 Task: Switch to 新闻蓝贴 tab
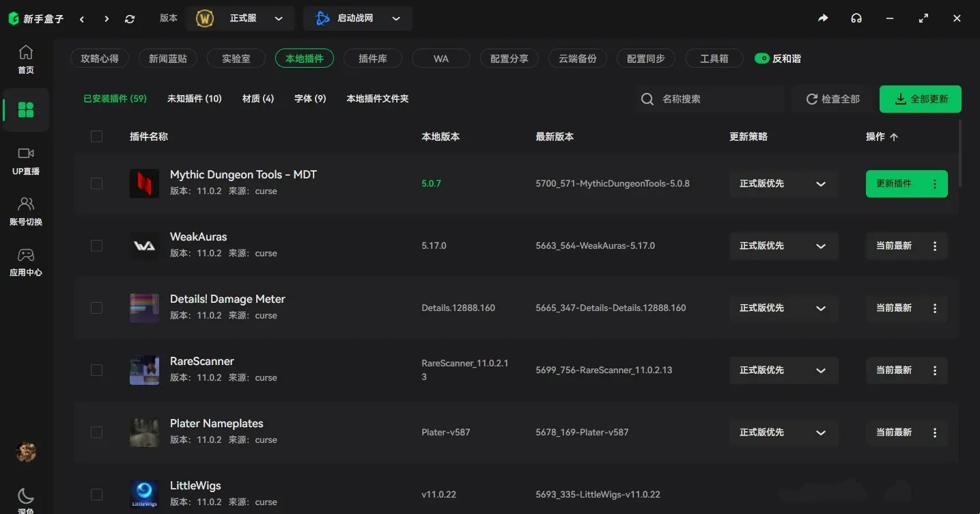pyautogui.click(x=168, y=59)
